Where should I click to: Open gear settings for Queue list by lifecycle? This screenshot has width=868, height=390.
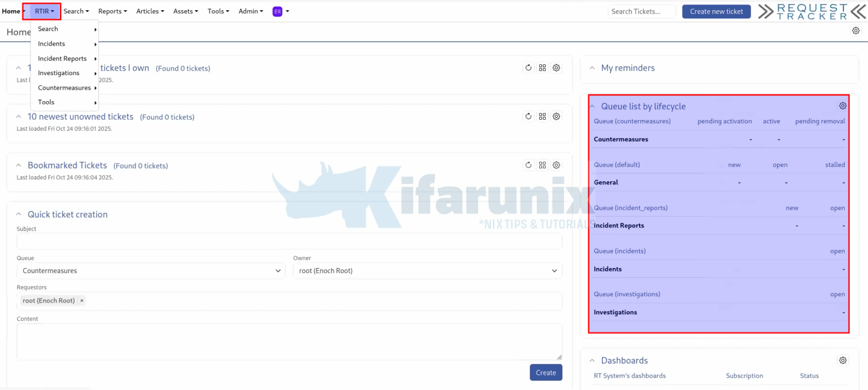[843, 106]
